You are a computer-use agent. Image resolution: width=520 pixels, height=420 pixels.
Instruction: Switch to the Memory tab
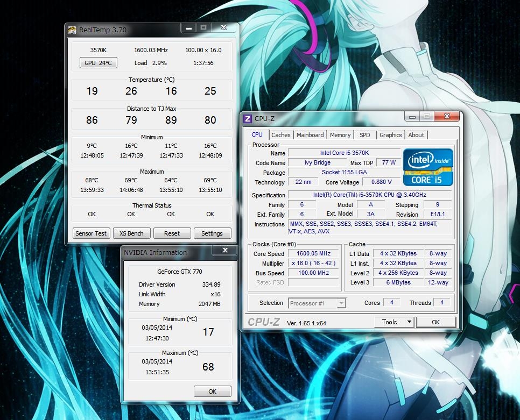340,135
